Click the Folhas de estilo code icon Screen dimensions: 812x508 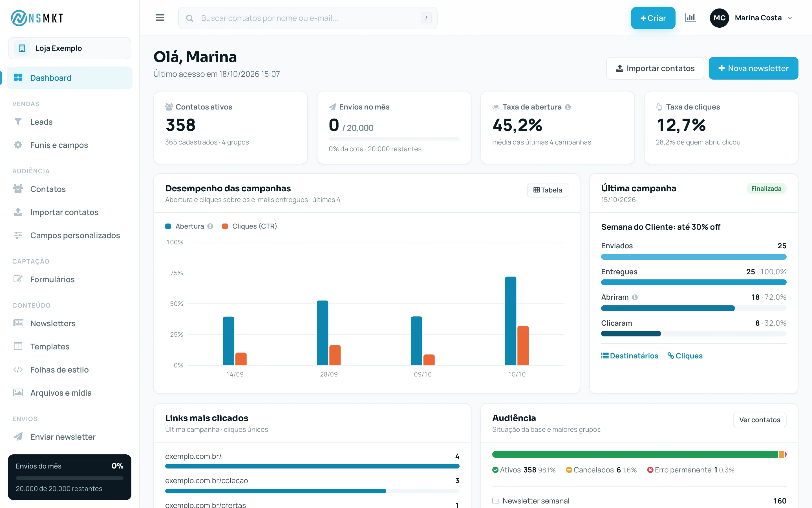click(18, 370)
